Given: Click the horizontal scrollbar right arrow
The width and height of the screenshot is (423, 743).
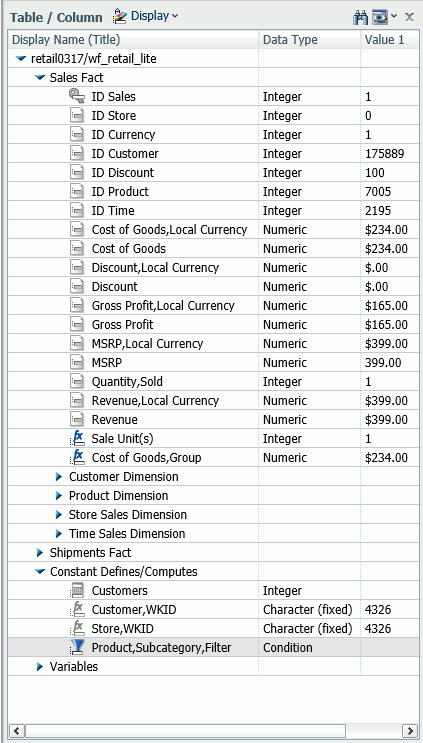Looking at the screenshot, I should (409, 730).
